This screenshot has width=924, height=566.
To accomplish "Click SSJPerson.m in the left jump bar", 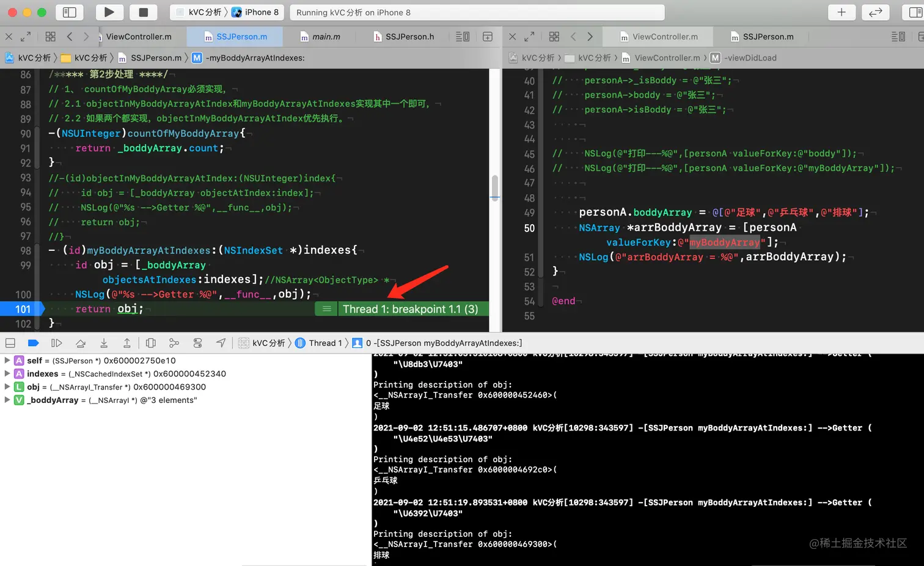I will tap(150, 58).
